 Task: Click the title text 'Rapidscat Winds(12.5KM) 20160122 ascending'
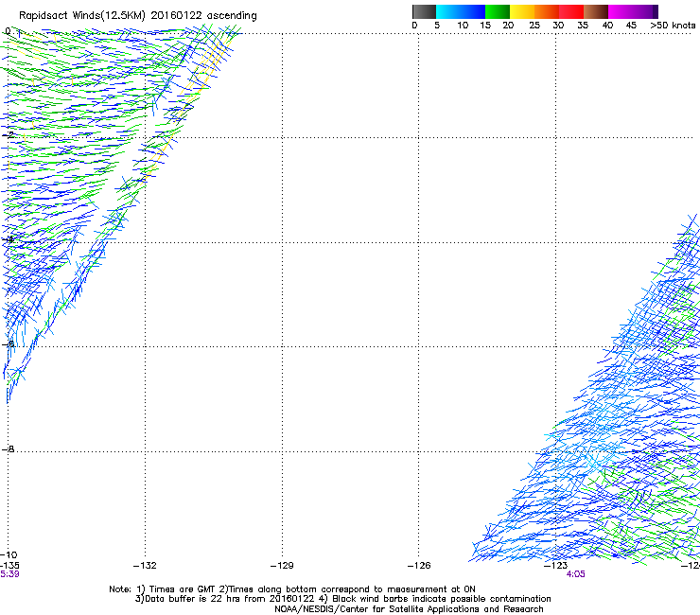[x=138, y=16]
